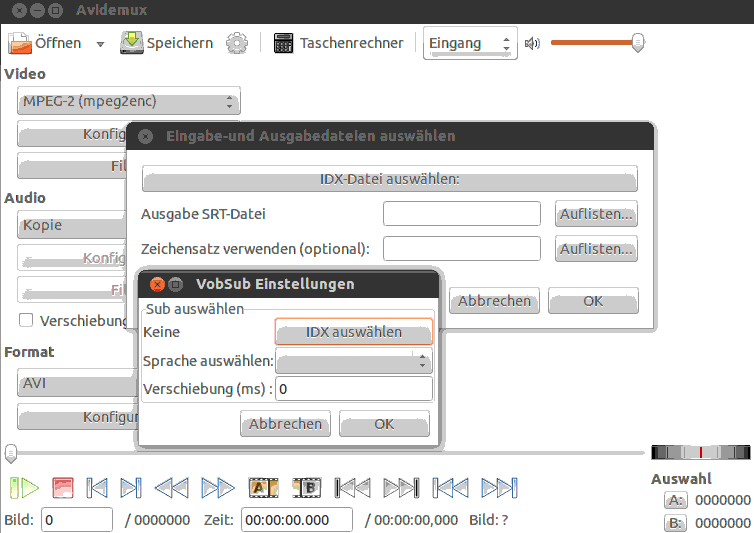
Task: Go to the first frame
Action: click(x=450, y=488)
